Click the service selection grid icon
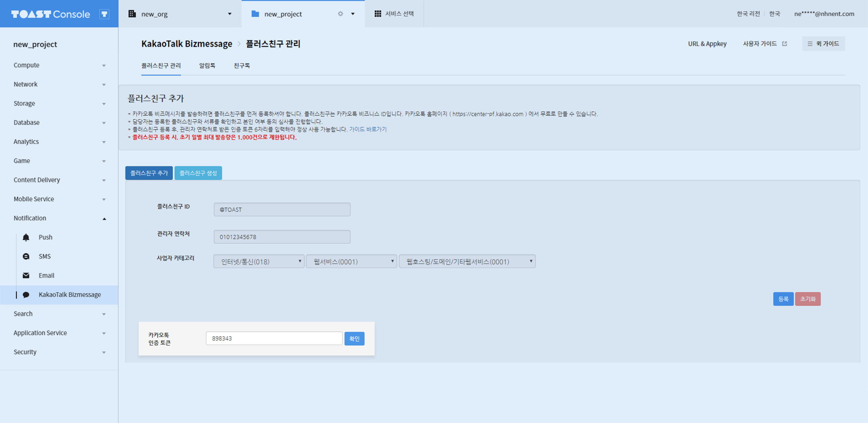The width and height of the screenshot is (868, 423). (x=378, y=14)
